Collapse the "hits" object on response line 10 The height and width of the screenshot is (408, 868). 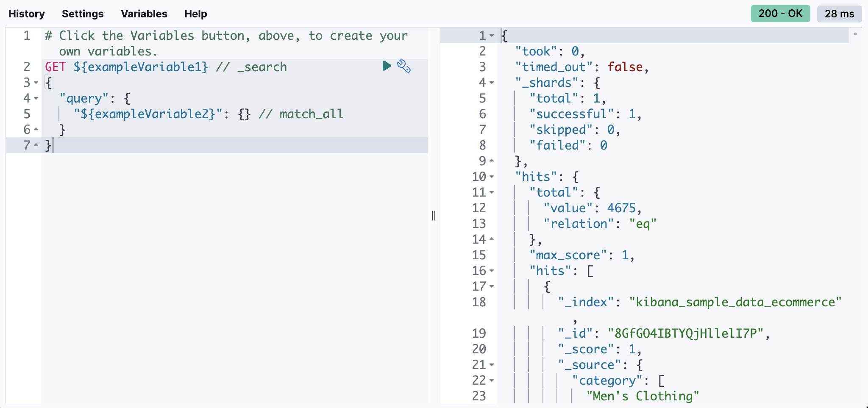coord(491,177)
